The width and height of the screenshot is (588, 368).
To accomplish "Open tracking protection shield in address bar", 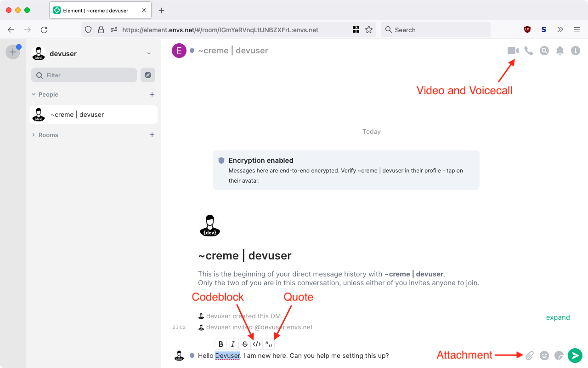I will click(x=88, y=29).
